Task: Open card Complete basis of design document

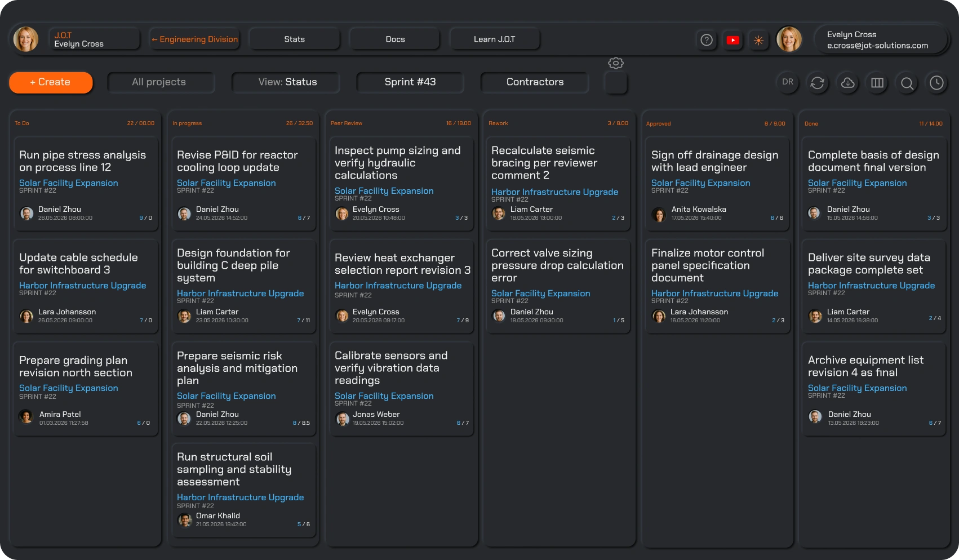Action: tap(874, 184)
